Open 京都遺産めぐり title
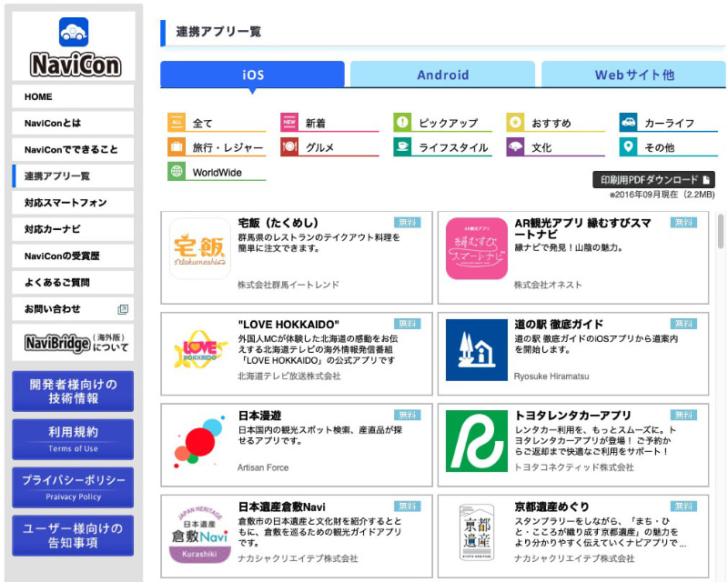Screen dimensions: 728x582 [x=551, y=507]
